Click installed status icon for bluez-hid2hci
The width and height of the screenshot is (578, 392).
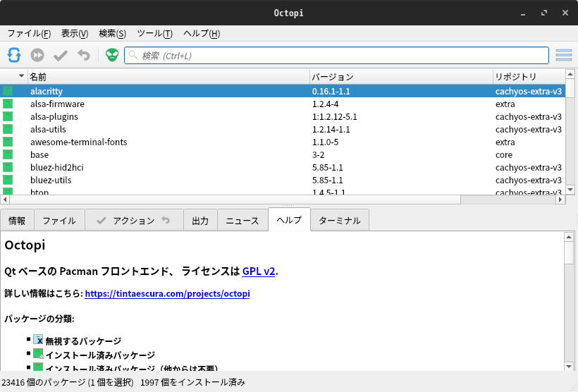pyautogui.click(x=8, y=167)
